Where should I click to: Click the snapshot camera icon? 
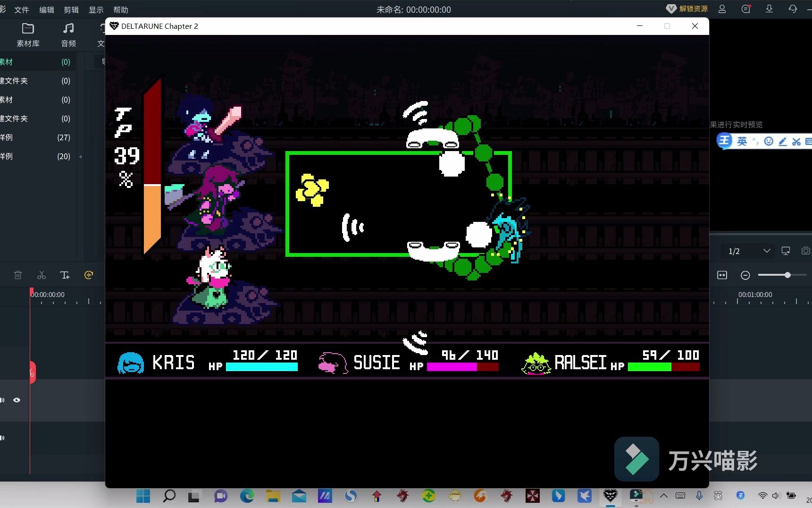click(x=806, y=251)
